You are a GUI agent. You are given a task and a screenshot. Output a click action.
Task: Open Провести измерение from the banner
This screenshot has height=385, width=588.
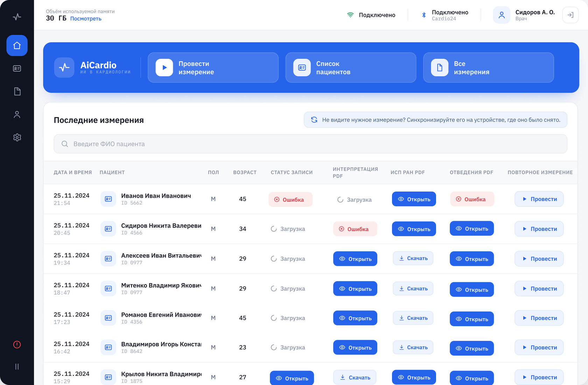point(213,68)
